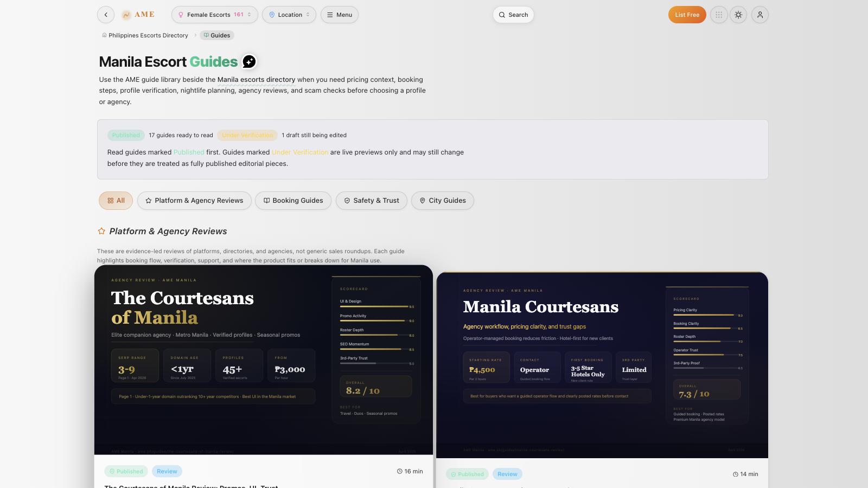
Task: Open the Menu button
Action: (x=340, y=15)
